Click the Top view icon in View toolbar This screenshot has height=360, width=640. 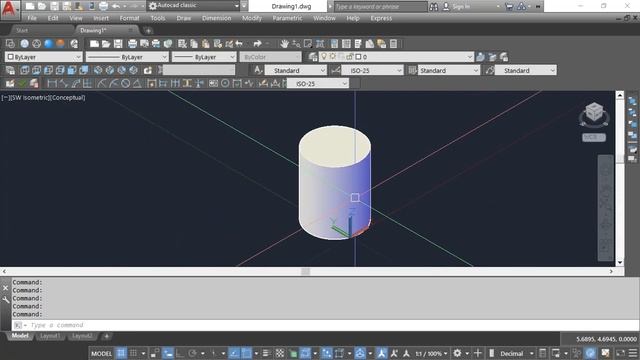point(24,70)
